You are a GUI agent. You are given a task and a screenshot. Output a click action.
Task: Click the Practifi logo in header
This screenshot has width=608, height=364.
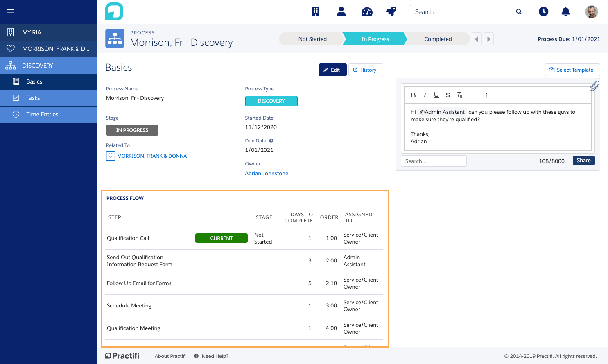(114, 11)
